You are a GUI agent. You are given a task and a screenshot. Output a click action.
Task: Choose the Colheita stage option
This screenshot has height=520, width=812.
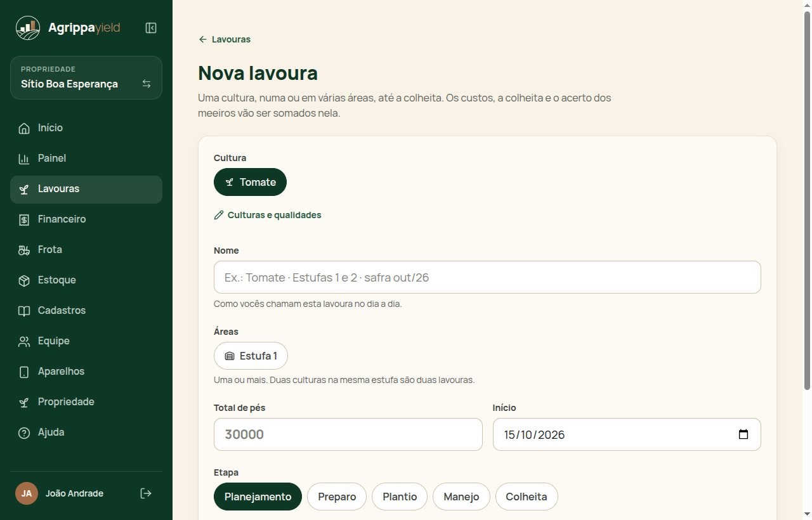pos(527,497)
